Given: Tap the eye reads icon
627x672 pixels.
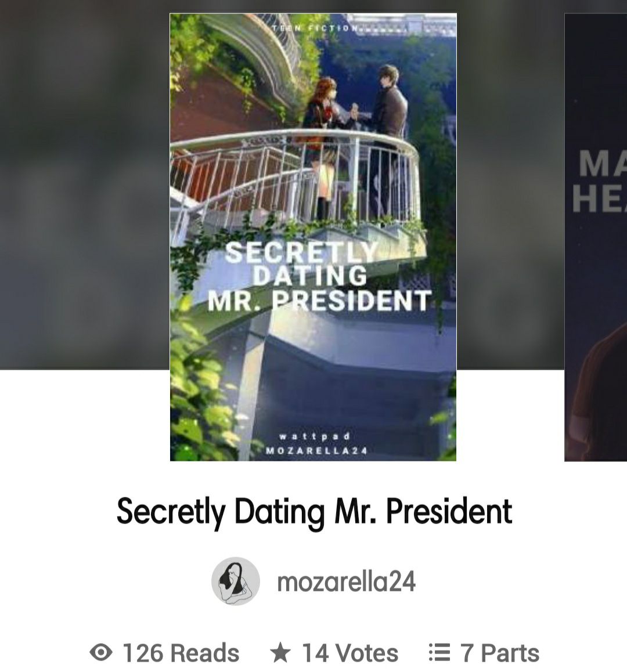Looking at the screenshot, I should point(101,653).
